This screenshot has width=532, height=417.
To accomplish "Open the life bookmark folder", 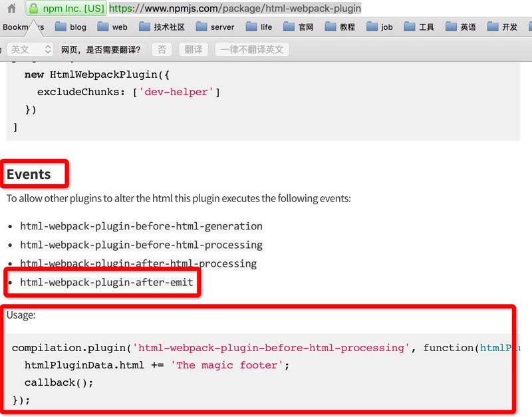I will pyautogui.click(x=259, y=27).
